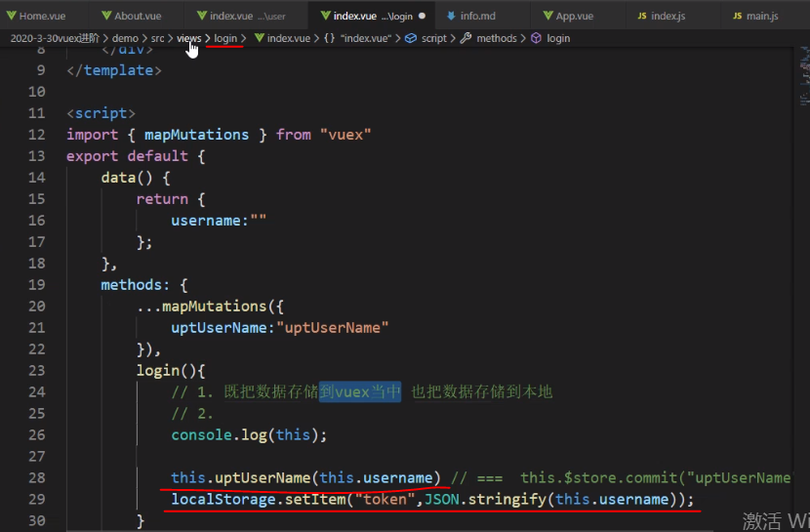Open the 2020-3-30vuex进阶 breadcrumb

point(55,38)
